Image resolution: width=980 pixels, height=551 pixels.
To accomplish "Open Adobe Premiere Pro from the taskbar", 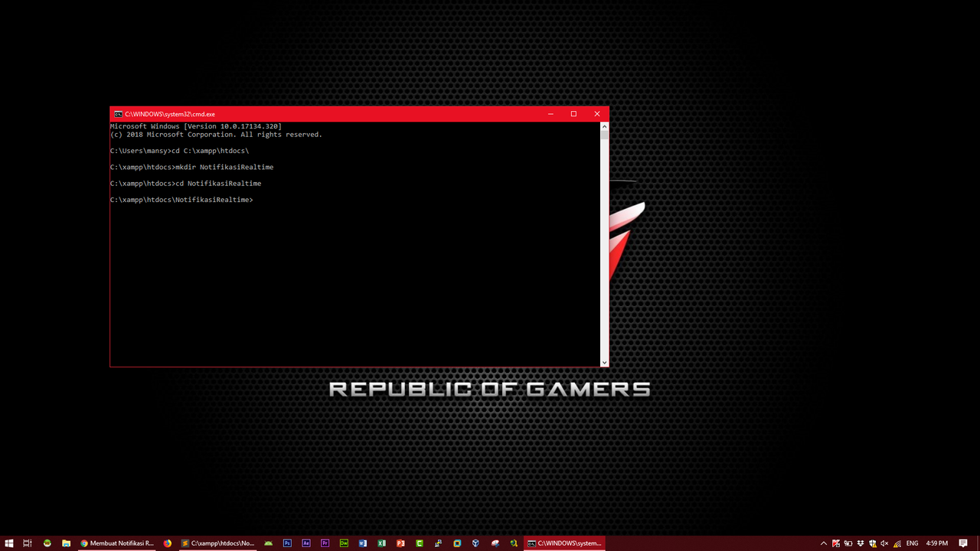I will 325,543.
